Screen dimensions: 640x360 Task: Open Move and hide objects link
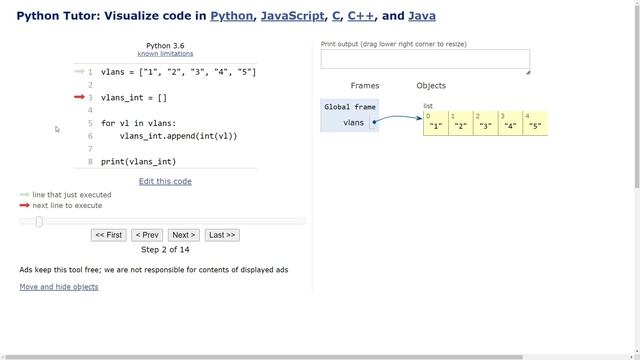coord(59,287)
